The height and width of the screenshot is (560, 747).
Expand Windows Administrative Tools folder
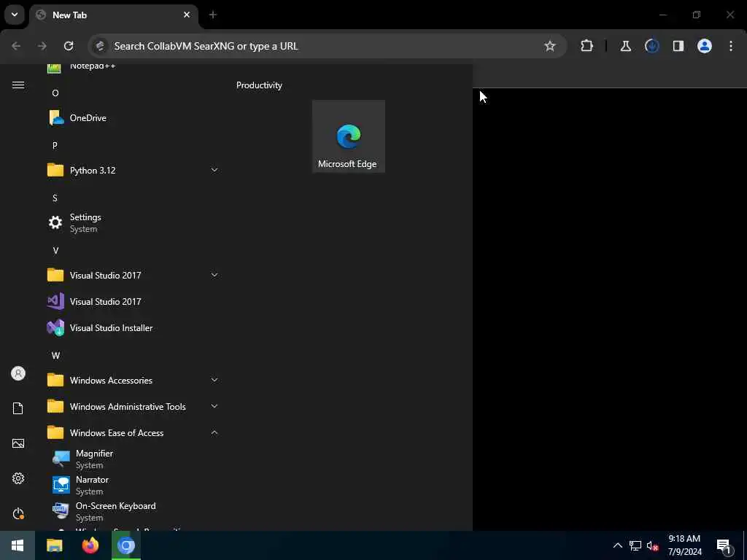pos(133,407)
